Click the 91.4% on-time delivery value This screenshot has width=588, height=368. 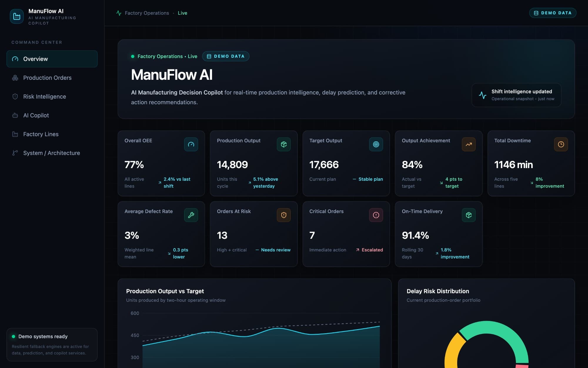[415, 235]
